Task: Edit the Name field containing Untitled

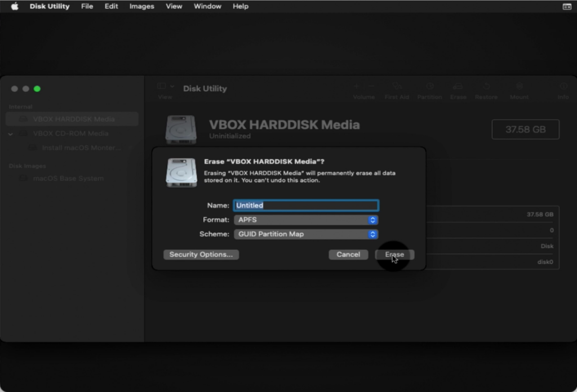Action: pos(306,205)
